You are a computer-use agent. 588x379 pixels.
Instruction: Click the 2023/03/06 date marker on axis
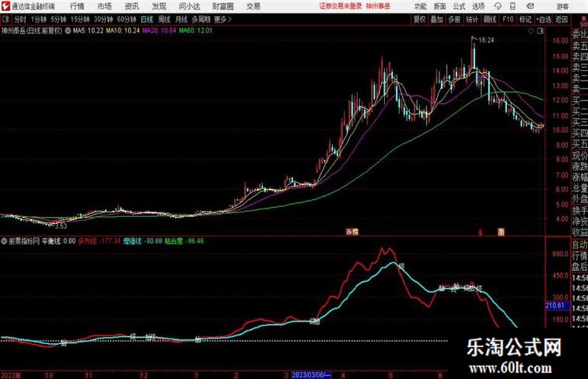pyautogui.click(x=311, y=375)
